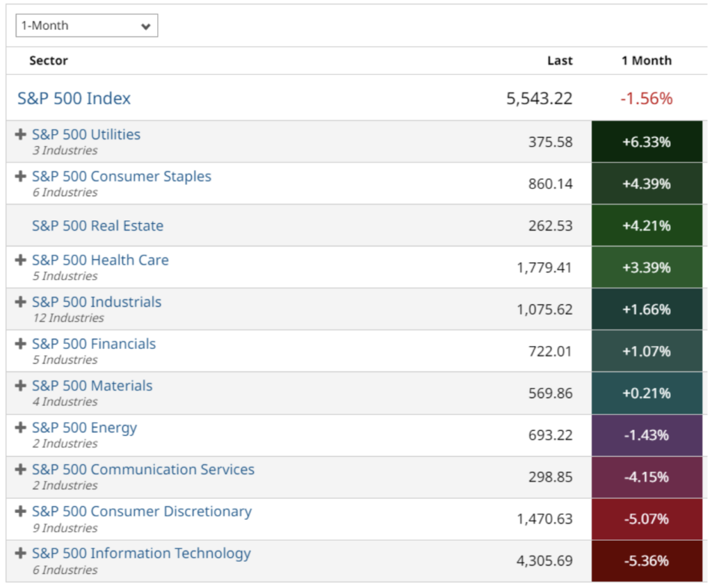This screenshot has width=712, height=588.
Task: Select the -5.36% Information Technology cell
Action: 647,561
